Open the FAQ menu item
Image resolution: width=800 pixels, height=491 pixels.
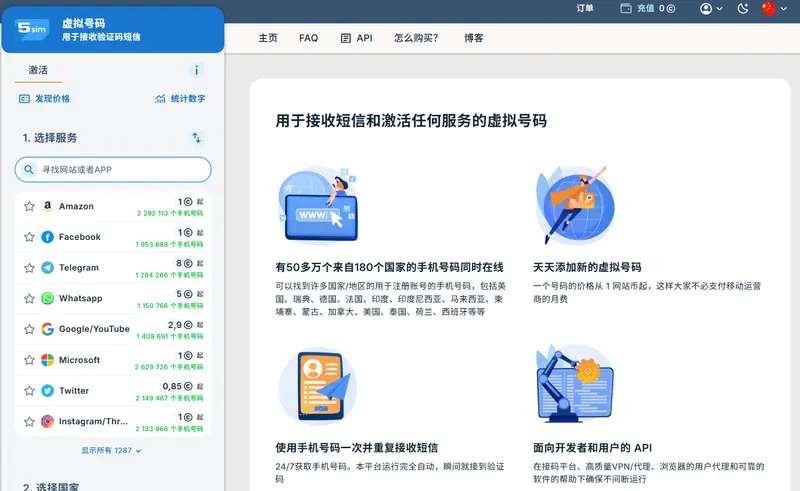click(x=308, y=38)
